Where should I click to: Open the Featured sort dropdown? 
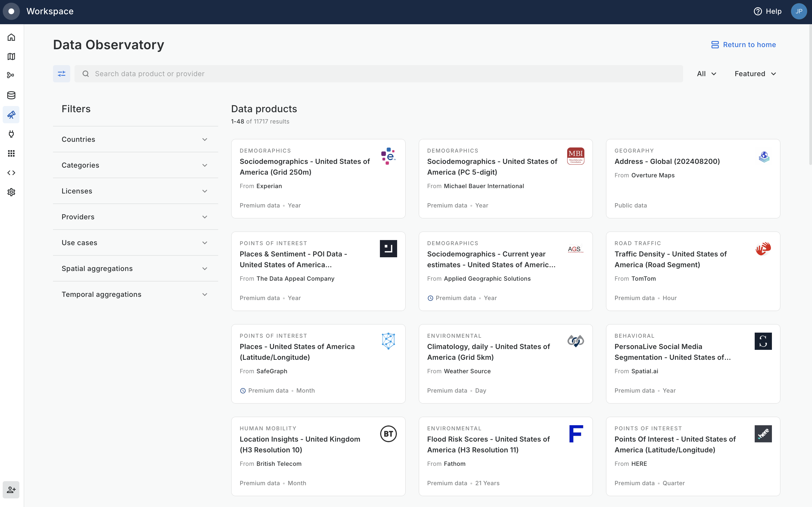(x=755, y=74)
